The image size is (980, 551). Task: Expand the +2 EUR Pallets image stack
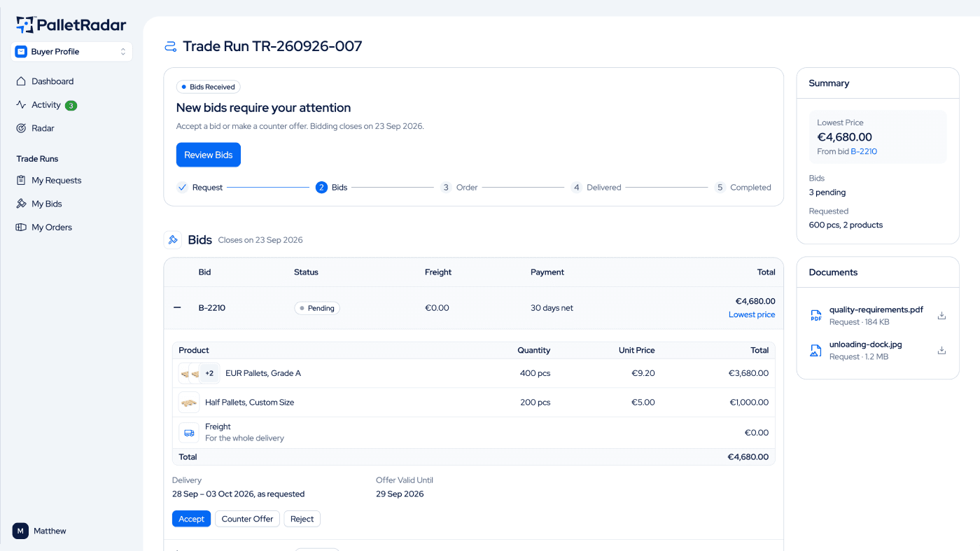click(209, 373)
